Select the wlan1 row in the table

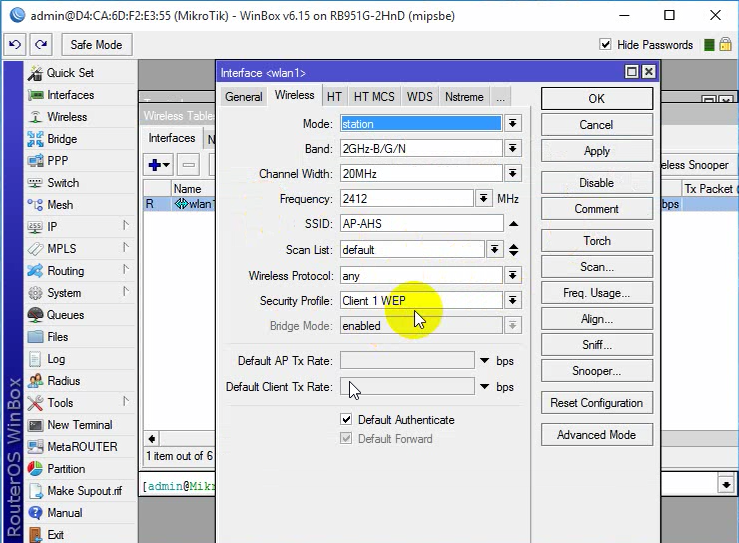179,204
